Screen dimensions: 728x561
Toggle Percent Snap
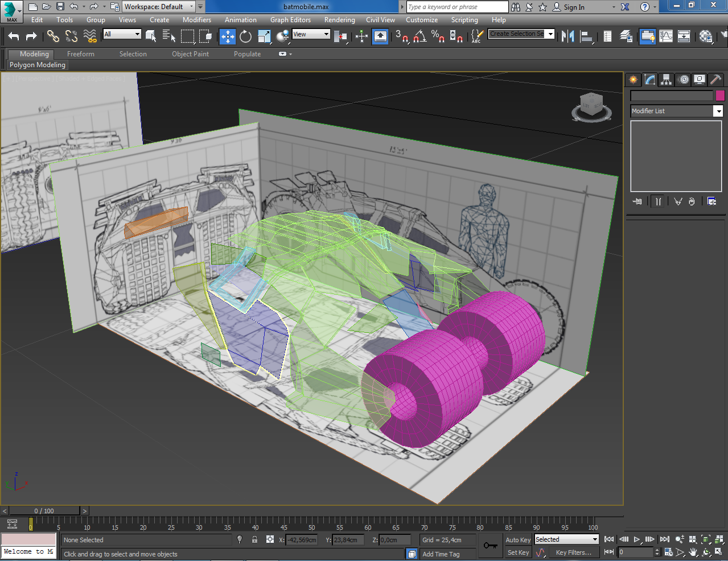(x=438, y=36)
